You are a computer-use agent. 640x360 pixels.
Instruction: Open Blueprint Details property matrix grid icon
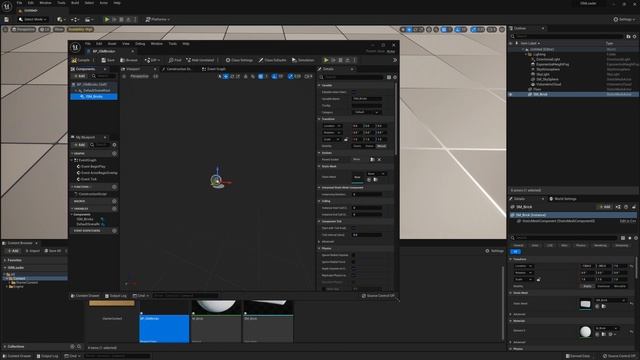pos(389,77)
